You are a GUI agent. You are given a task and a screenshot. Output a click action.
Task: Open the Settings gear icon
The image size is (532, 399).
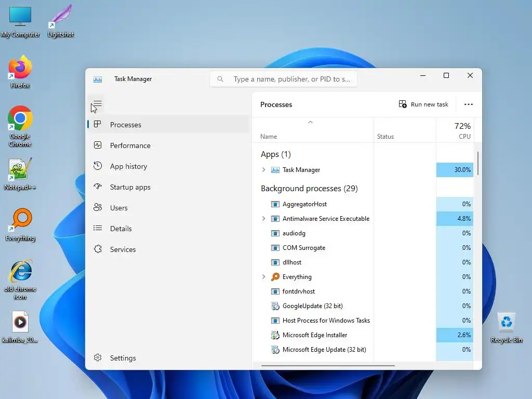click(x=98, y=357)
